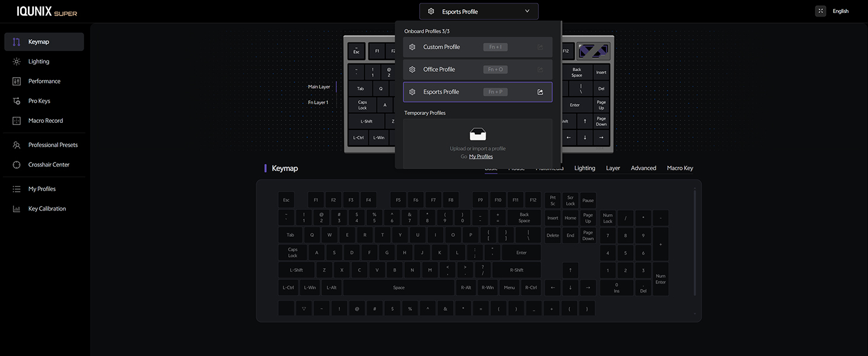Pick the Pause key in the key list
This screenshot has width=868, height=356.
(588, 201)
